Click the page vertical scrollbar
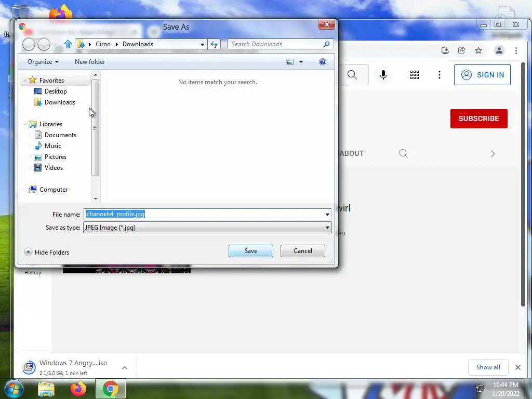 523,185
